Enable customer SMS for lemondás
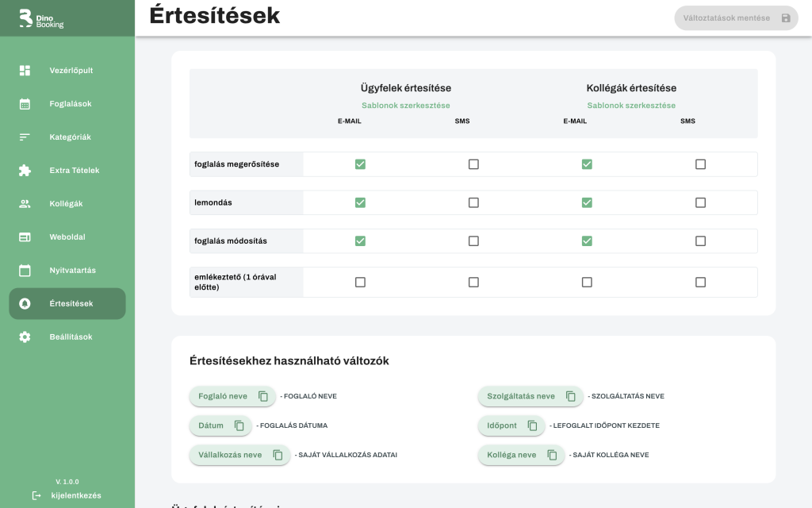This screenshot has width=812, height=508. tap(473, 202)
